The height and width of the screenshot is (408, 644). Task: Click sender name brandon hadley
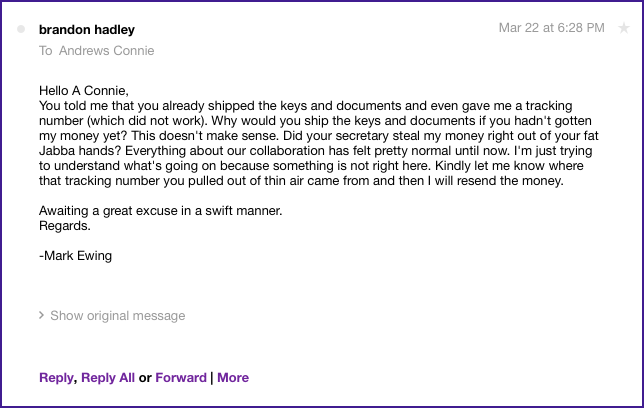click(86, 30)
